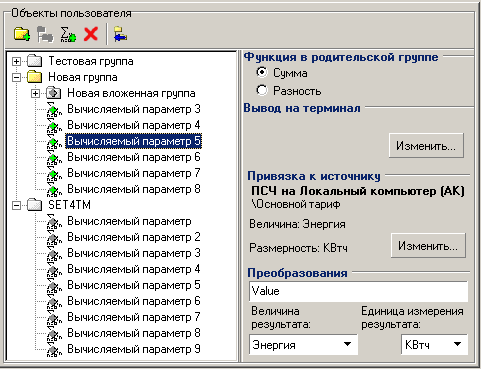Click the Value transformation input field
Viewport: 481px width, 369px height.
[x=358, y=291]
